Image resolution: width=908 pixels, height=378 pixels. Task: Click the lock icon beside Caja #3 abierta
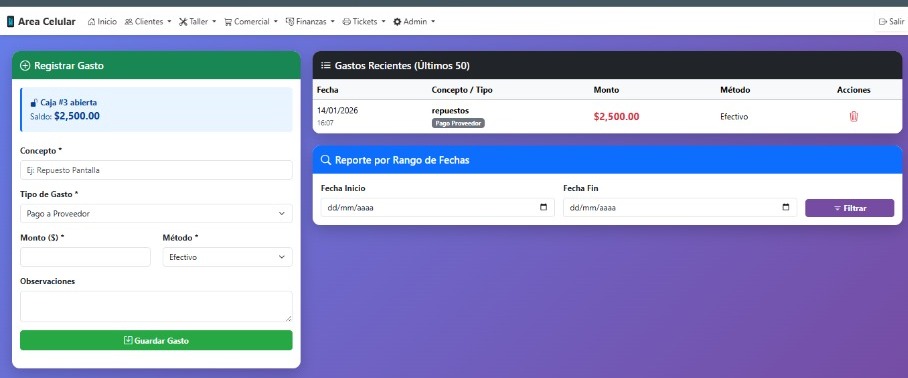click(34, 102)
